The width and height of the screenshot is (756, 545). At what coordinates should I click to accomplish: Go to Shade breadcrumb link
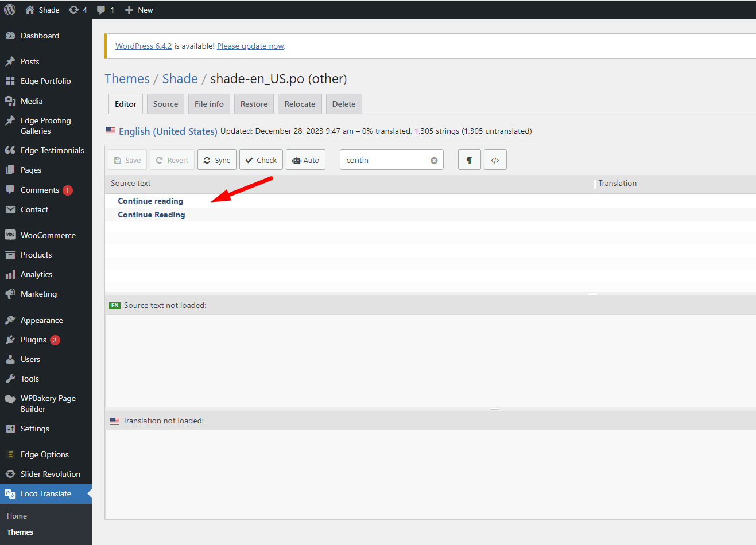click(180, 79)
